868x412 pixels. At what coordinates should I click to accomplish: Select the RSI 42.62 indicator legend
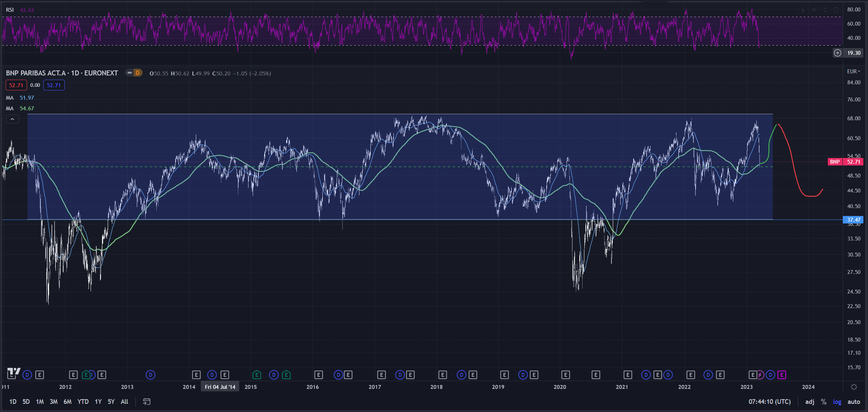click(20, 10)
